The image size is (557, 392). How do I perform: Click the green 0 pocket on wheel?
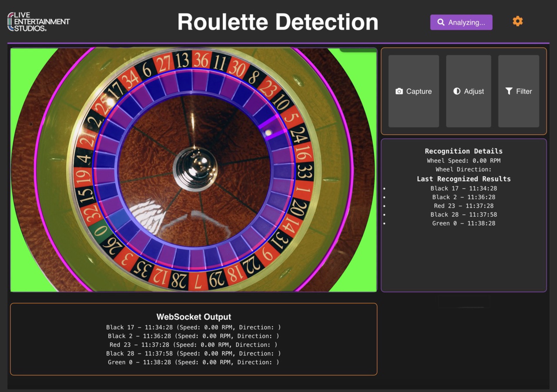(x=101, y=231)
